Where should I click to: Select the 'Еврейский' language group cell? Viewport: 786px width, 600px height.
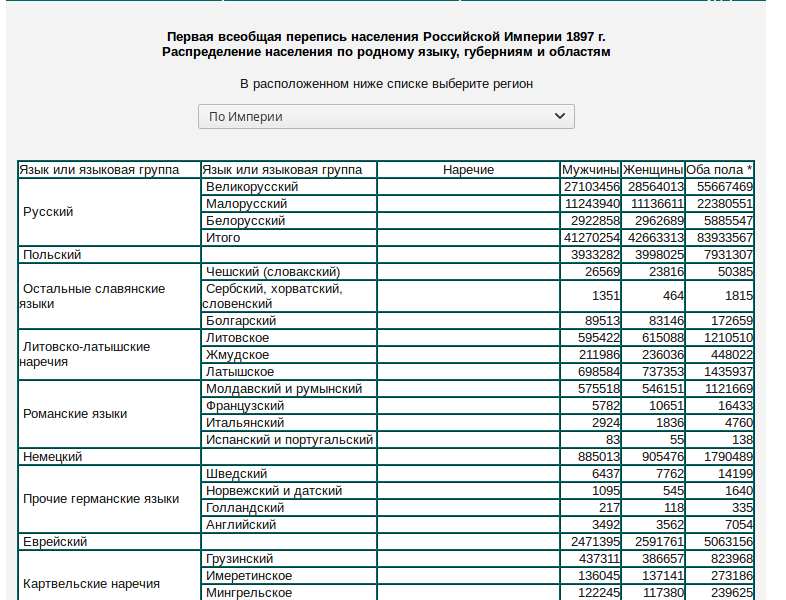pos(55,542)
